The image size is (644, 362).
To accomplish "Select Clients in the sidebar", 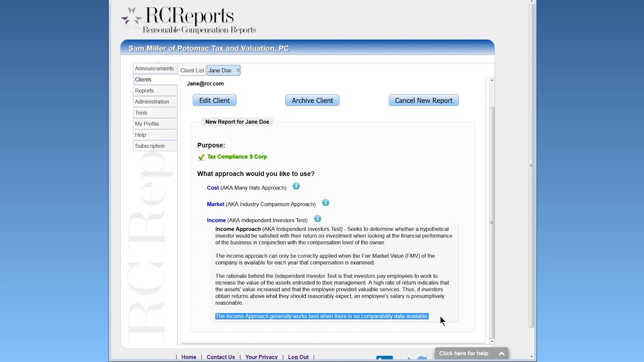I will pyautogui.click(x=156, y=79).
